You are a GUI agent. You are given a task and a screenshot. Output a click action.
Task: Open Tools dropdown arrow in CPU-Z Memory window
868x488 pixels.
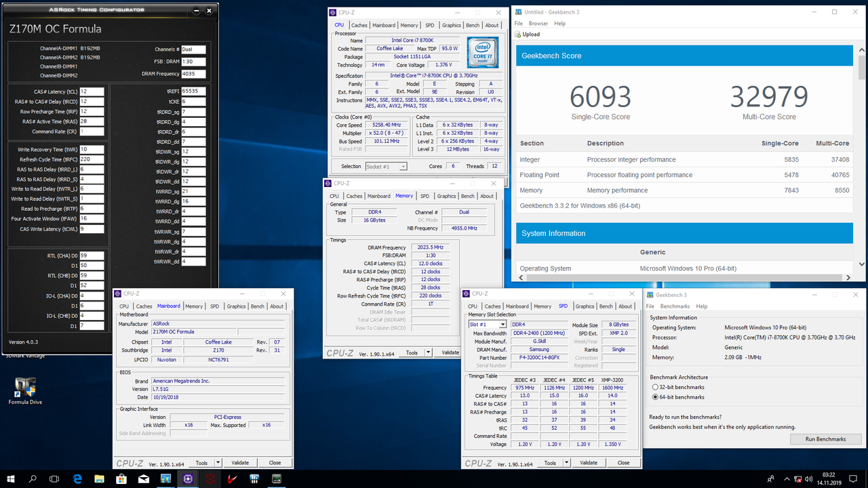pyautogui.click(x=429, y=352)
